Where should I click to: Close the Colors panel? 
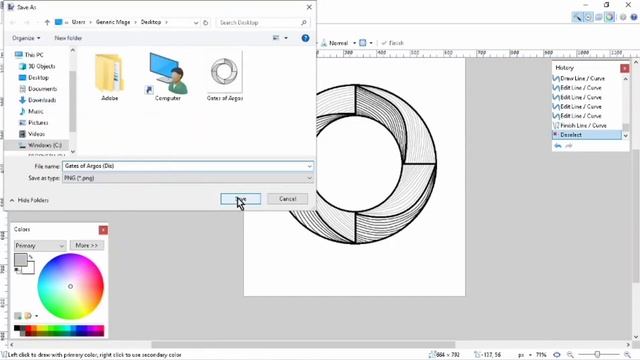[x=103, y=230]
